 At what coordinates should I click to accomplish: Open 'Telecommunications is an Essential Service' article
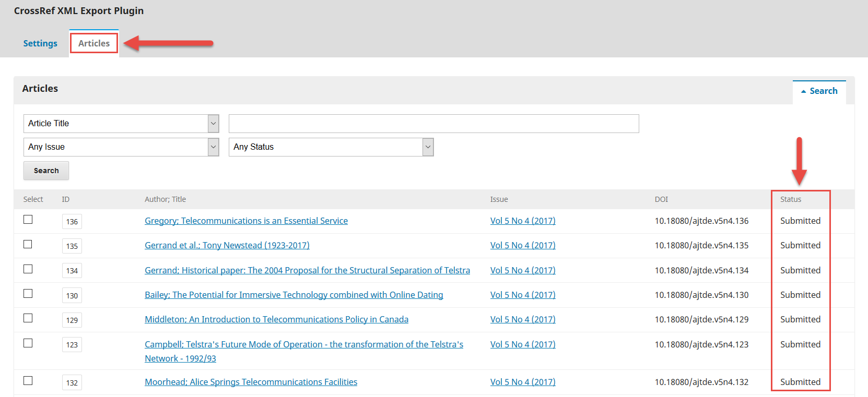click(246, 221)
